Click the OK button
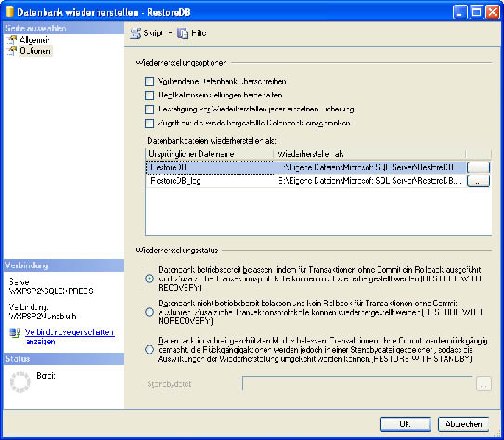Screen dimensions: 504x440 pyautogui.click(x=405, y=424)
